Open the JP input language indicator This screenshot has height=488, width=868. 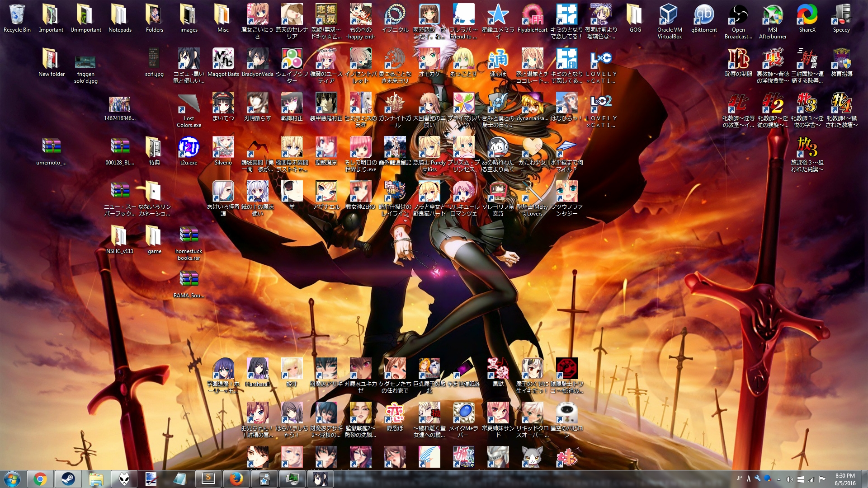point(739,478)
